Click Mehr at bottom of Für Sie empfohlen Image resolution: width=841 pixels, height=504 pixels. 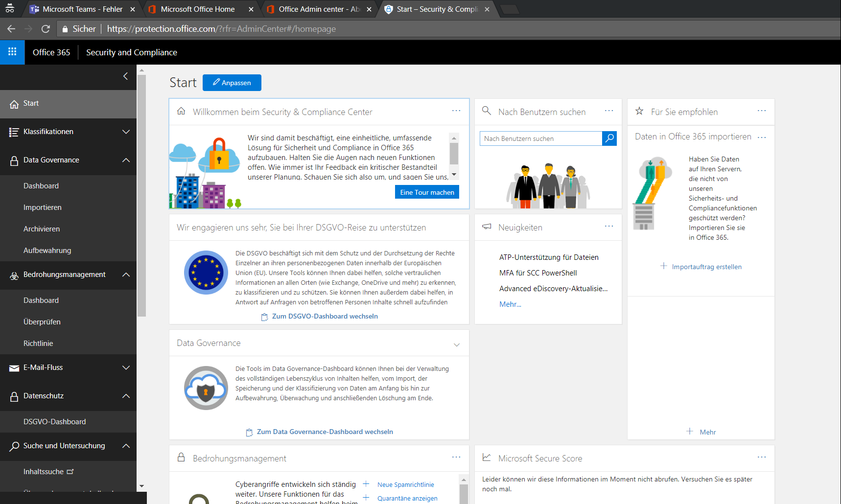(707, 432)
